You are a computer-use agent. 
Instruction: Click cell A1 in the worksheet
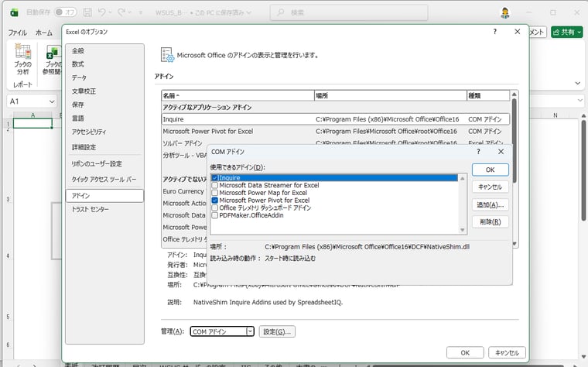pyautogui.click(x=32, y=123)
